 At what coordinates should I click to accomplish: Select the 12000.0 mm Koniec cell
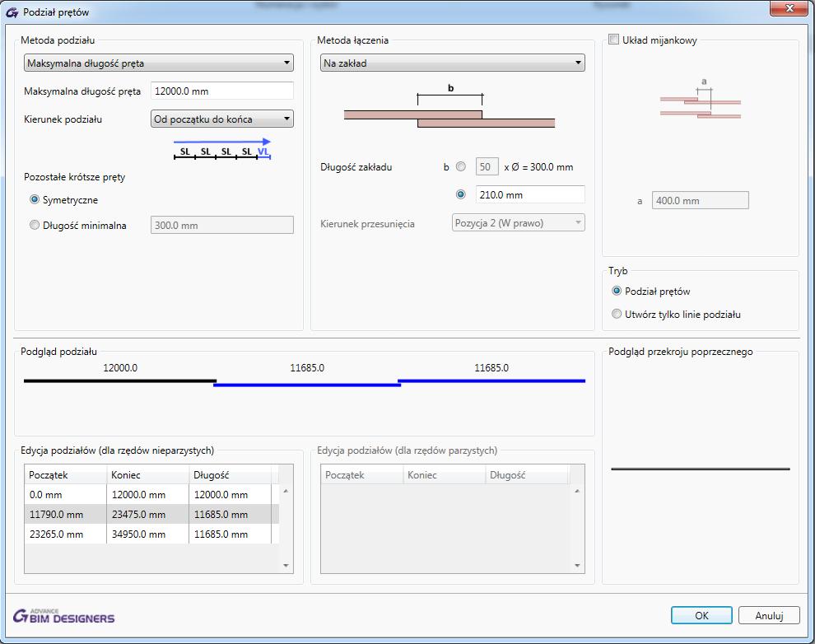pyautogui.click(x=147, y=494)
